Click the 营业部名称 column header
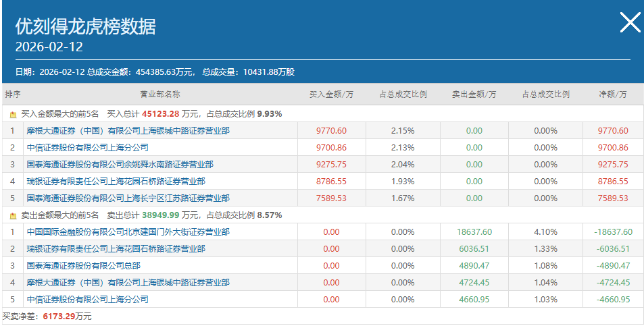 tap(160, 94)
